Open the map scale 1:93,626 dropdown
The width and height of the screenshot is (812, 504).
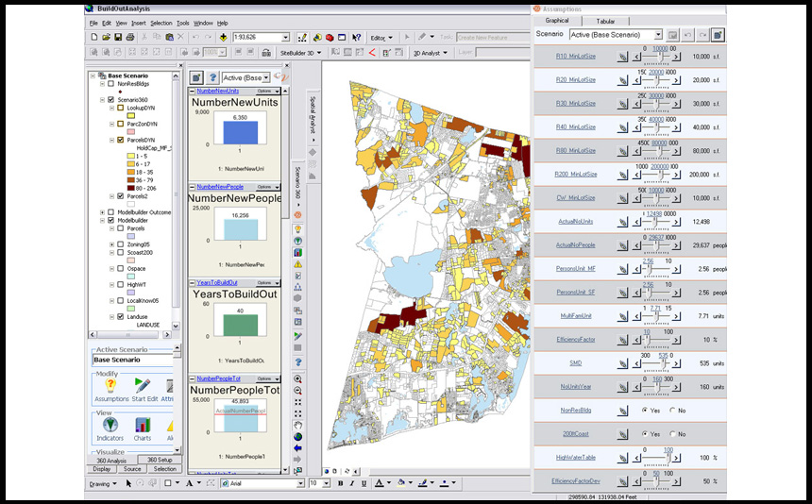click(285, 37)
